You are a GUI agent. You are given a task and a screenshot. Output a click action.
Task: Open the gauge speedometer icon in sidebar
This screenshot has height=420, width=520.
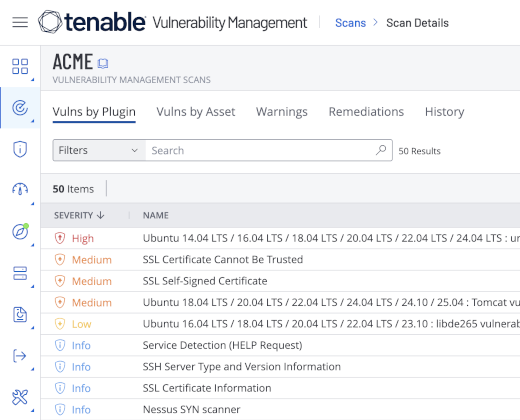(20, 190)
